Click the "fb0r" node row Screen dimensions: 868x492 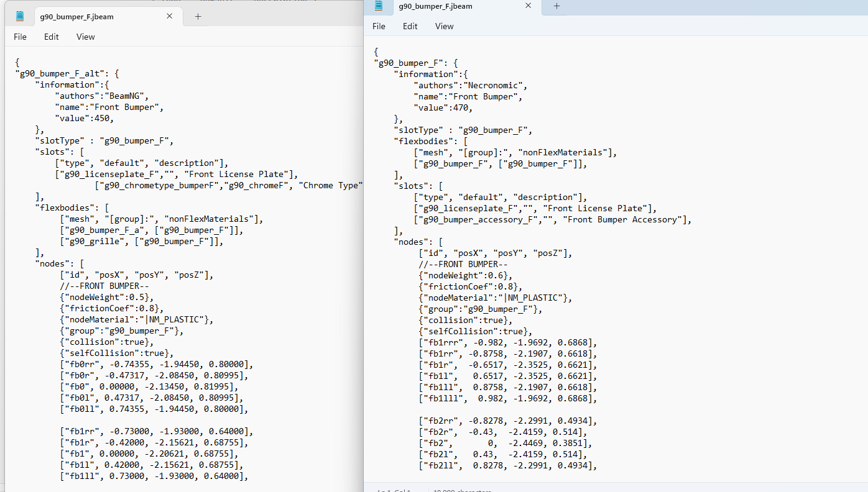coord(154,375)
